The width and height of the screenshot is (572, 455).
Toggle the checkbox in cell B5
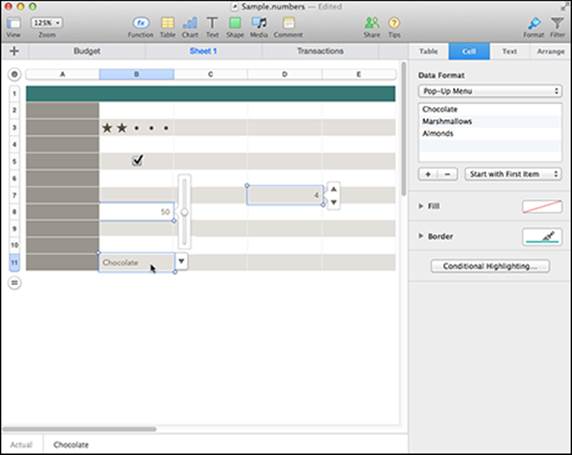click(x=137, y=161)
